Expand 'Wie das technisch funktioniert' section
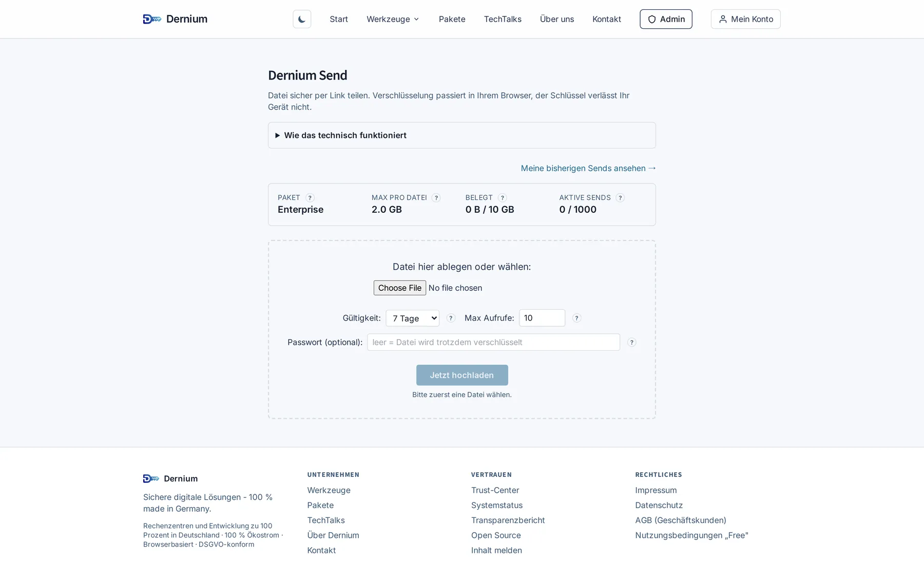Screen dimensions: 924x578 tap(461, 135)
